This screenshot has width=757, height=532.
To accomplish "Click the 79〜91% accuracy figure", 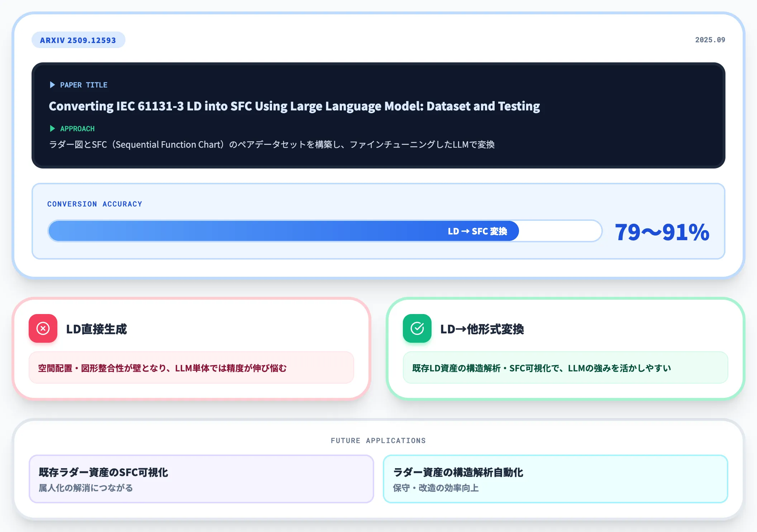I will (x=662, y=232).
